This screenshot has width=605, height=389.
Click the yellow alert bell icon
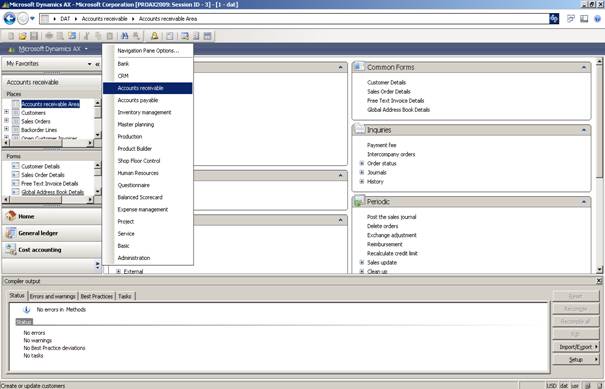[154, 36]
